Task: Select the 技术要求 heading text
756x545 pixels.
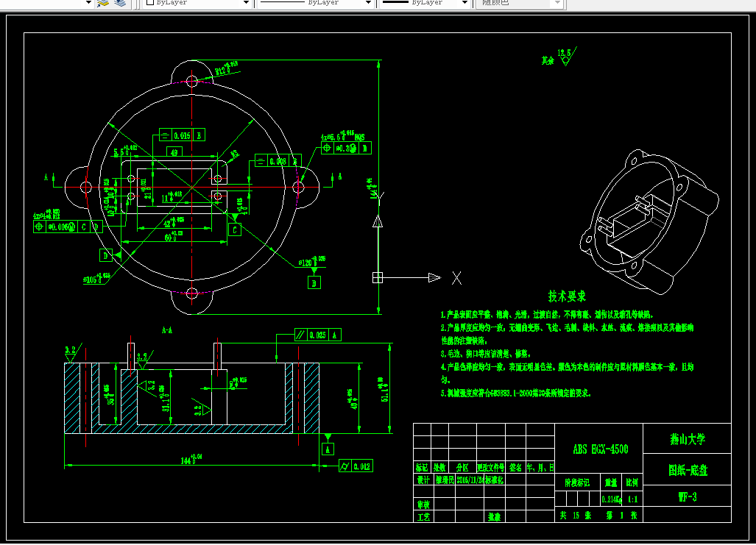Action: [x=567, y=296]
